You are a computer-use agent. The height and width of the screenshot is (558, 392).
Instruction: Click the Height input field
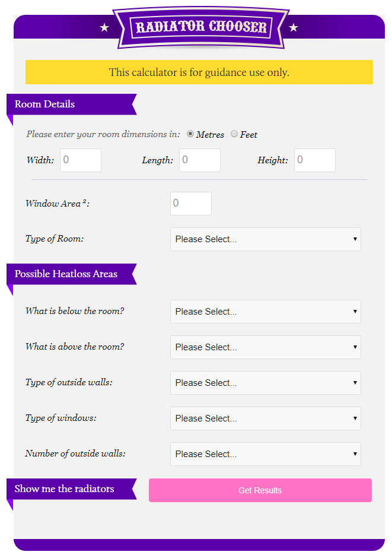click(x=314, y=160)
